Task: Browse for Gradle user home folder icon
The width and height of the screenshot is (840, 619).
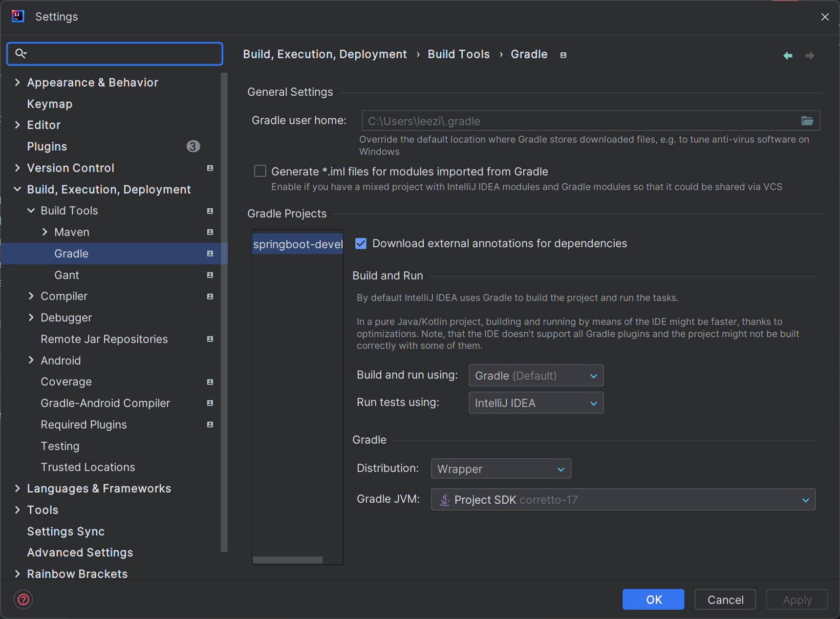Action: 807,121
